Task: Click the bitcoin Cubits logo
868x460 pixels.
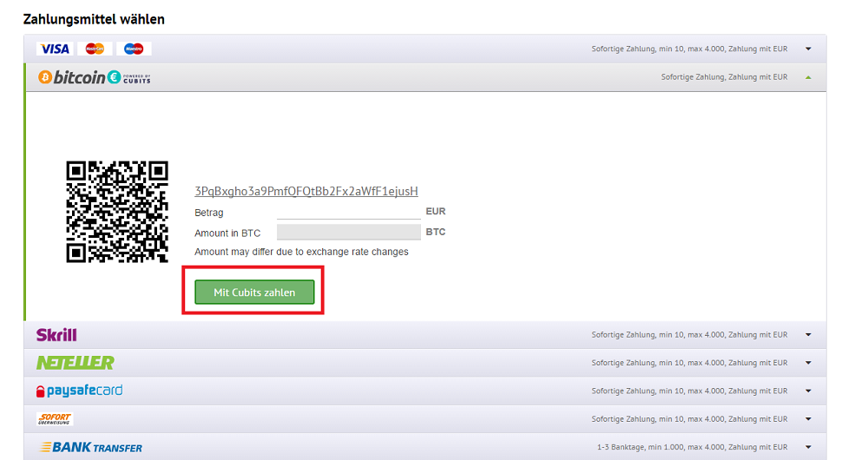Action: [x=94, y=77]
